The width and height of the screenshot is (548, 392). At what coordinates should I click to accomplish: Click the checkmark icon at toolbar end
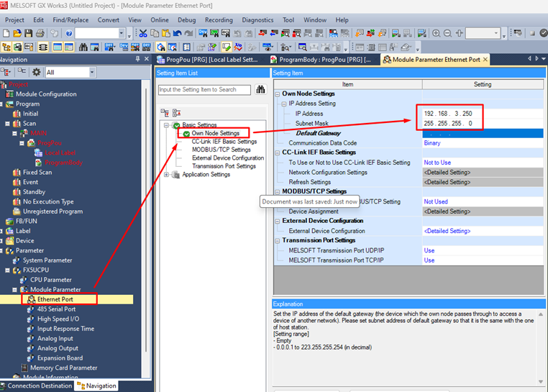(544, 33)
